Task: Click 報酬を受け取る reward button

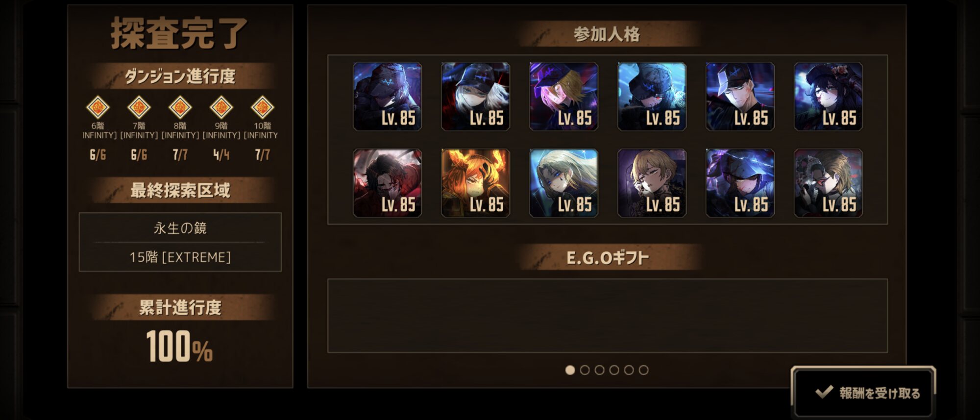Action: tap(864, 393)
